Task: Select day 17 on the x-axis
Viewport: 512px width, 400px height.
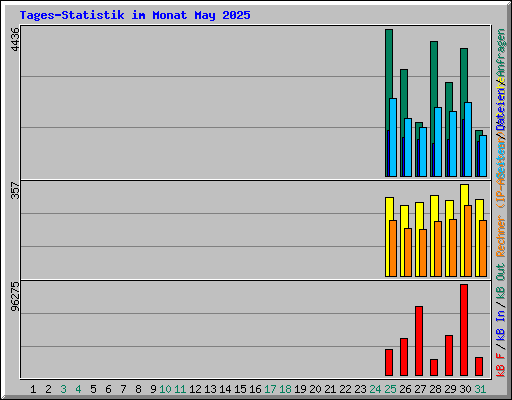Action: [x=270, y=389]
